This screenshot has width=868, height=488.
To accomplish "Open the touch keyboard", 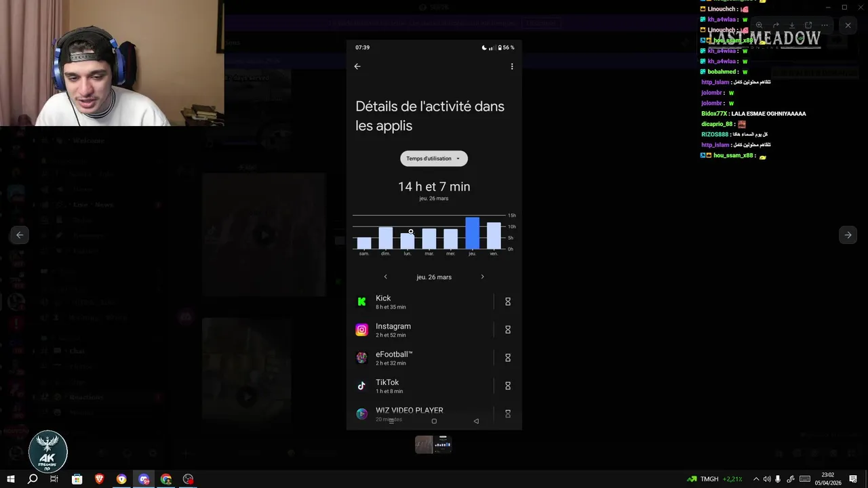I will (x=805, y=479).
